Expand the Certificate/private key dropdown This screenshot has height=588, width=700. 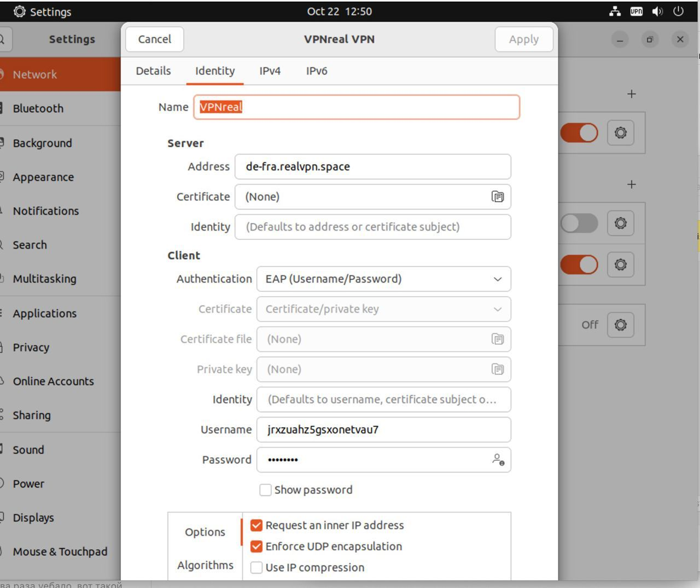pos(383,309)
